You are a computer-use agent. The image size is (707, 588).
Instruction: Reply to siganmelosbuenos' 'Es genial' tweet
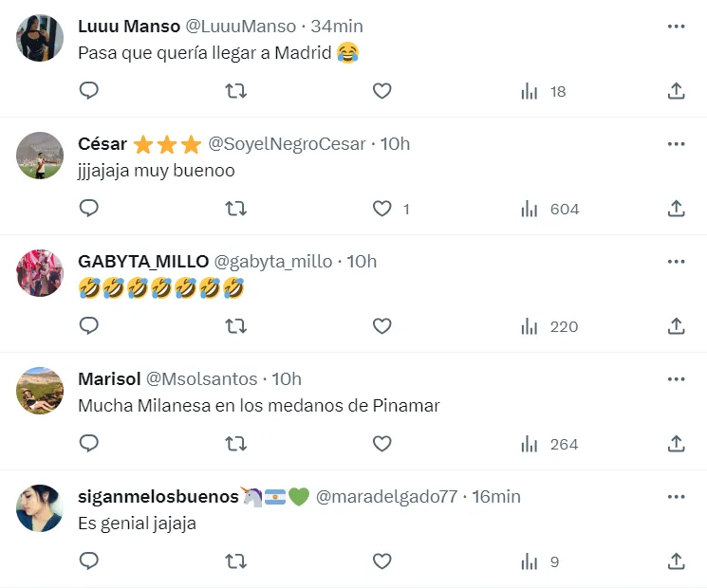pos(89,561)
